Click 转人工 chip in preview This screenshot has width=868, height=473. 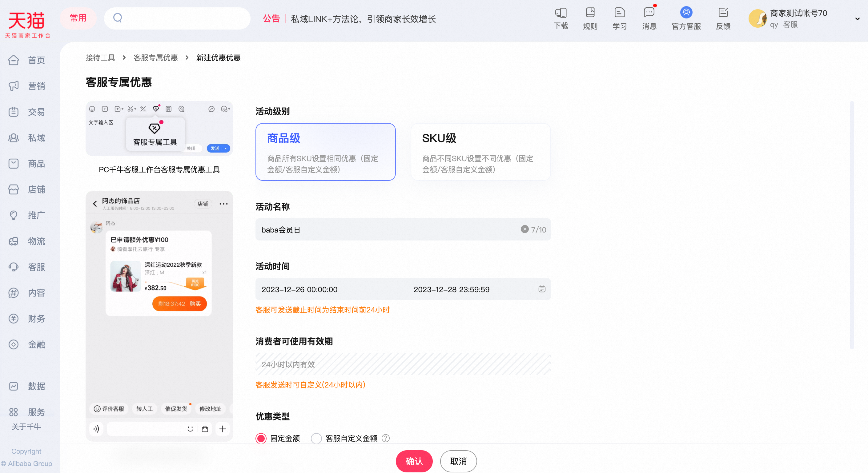coord(144,409)
